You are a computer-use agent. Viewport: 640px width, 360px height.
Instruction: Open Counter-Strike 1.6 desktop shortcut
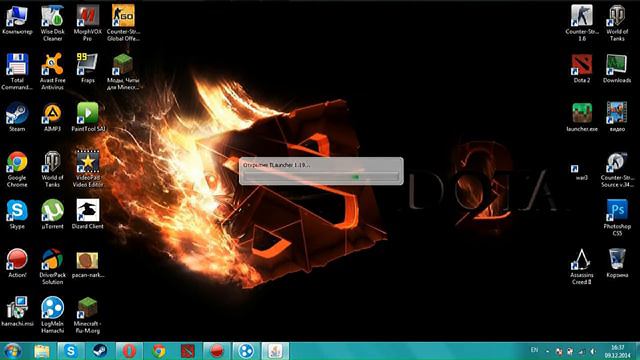582,22
